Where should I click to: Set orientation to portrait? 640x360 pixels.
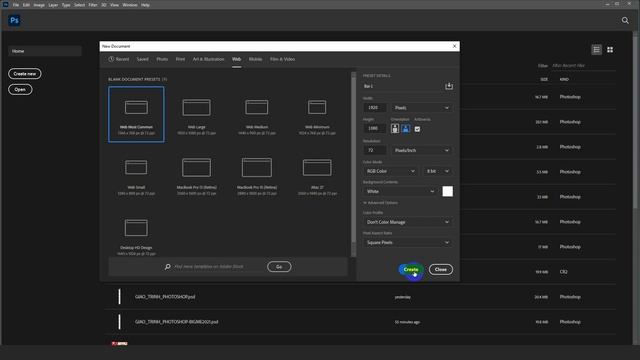[395, 129]
